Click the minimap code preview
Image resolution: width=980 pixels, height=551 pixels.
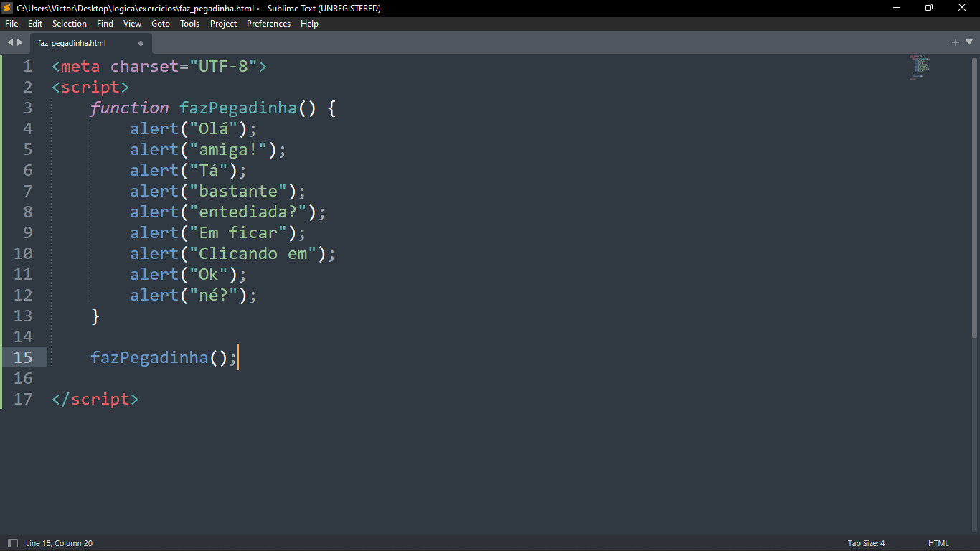click(920, 67)
